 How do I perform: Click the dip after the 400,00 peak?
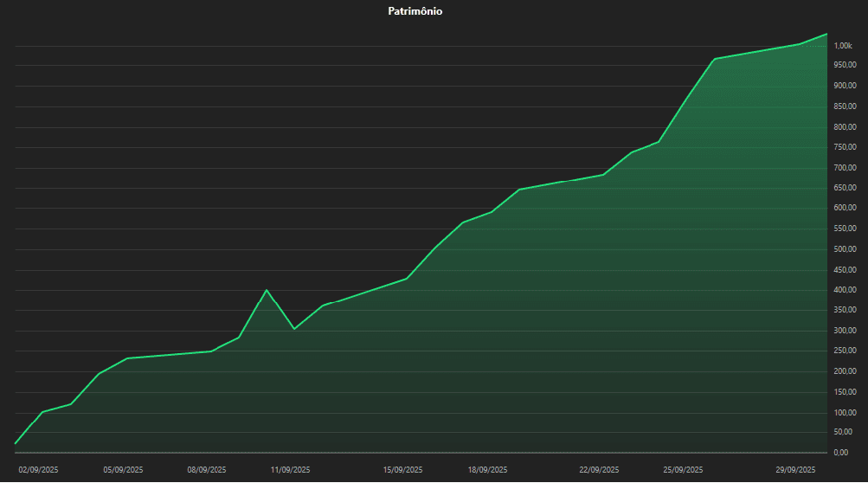[x=294, y=329]
